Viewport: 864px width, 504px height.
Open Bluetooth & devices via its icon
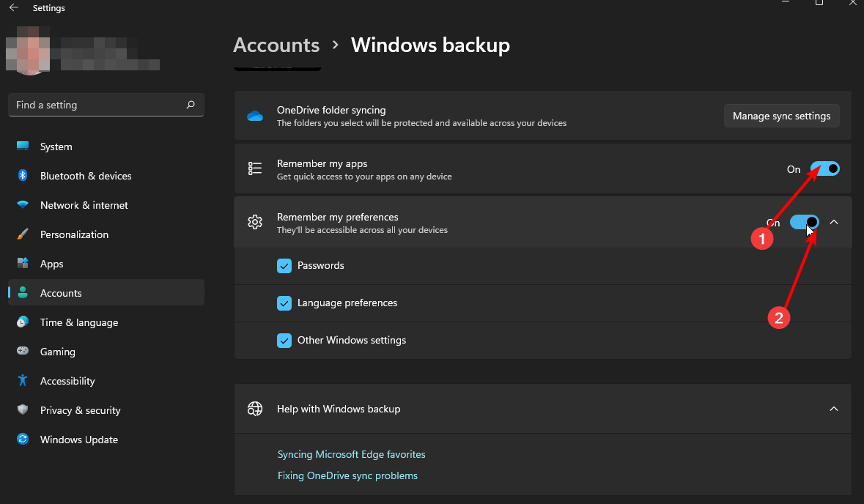23,176
